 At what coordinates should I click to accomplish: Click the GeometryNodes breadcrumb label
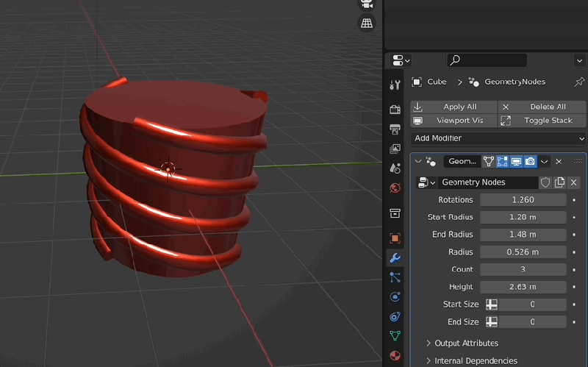(x=514, y=82)
